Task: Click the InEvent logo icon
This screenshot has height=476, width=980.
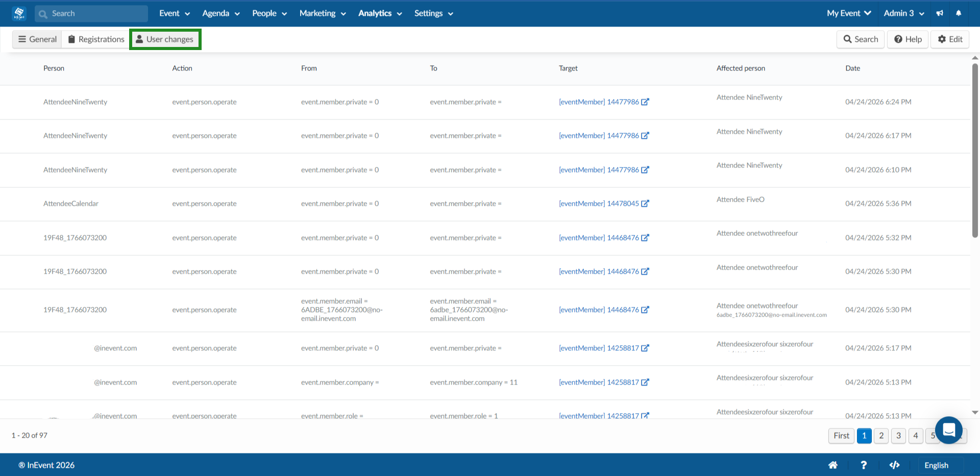Action: (19, 13)
